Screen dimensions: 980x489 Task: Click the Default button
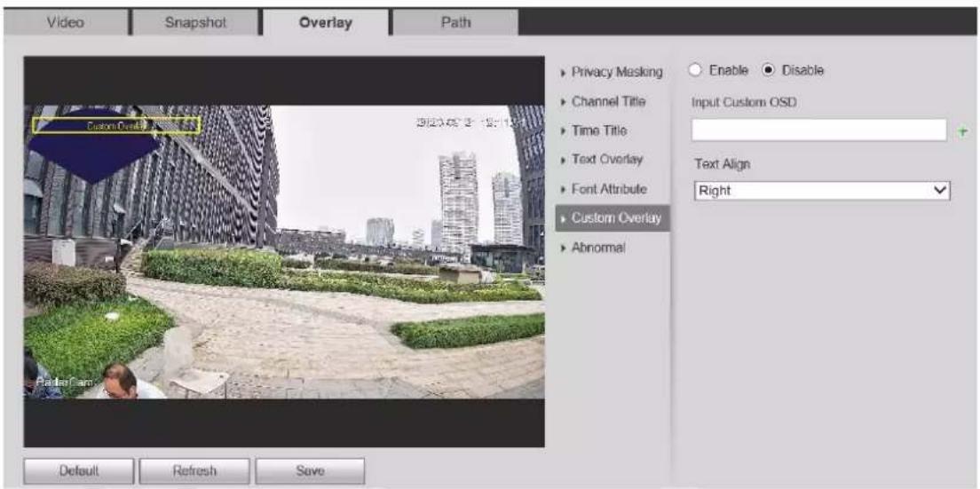pyautogui.click(x=79, y=470)
